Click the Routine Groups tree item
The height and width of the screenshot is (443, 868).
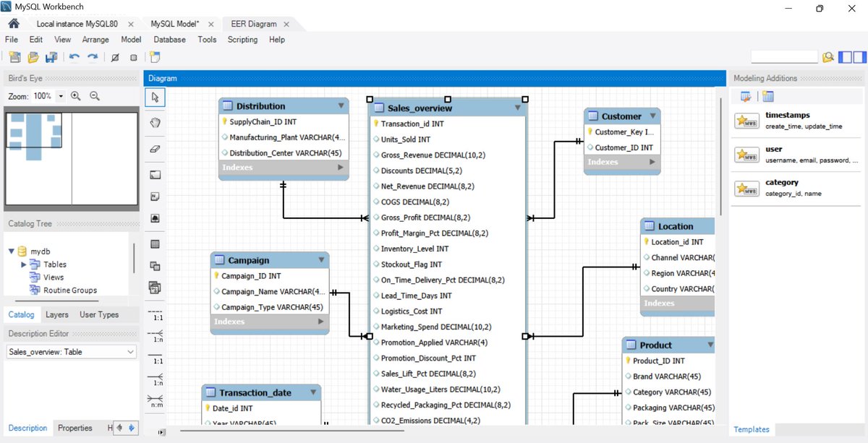tap(69, 291)
